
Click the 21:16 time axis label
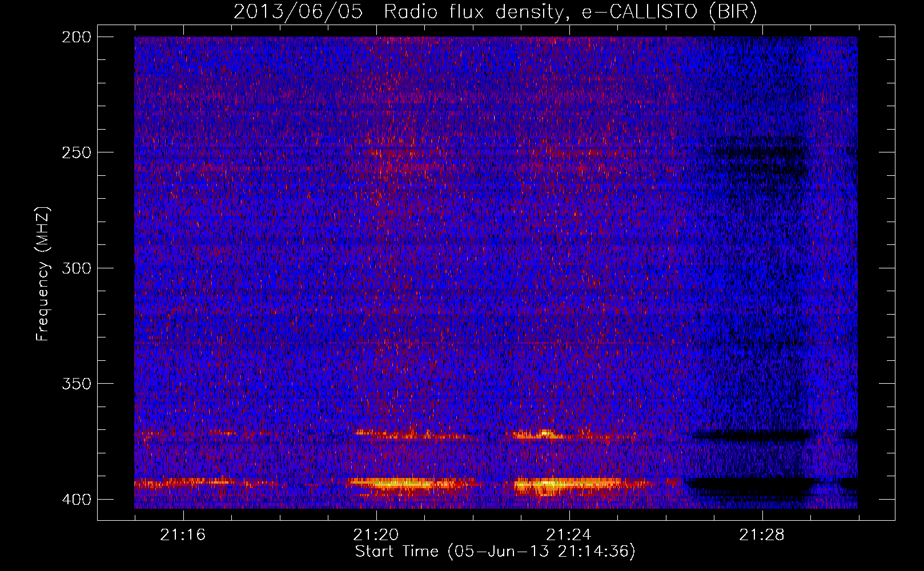coord(183,535)
